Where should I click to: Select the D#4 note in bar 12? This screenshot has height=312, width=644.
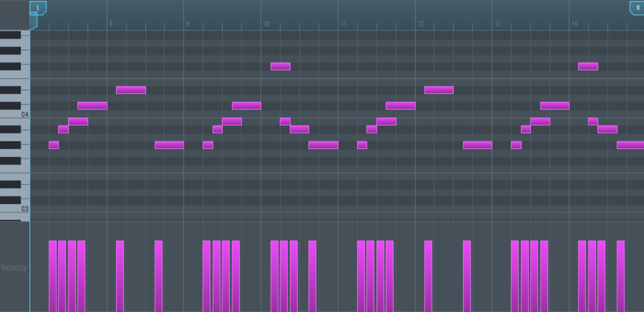(x=439, y=90)
